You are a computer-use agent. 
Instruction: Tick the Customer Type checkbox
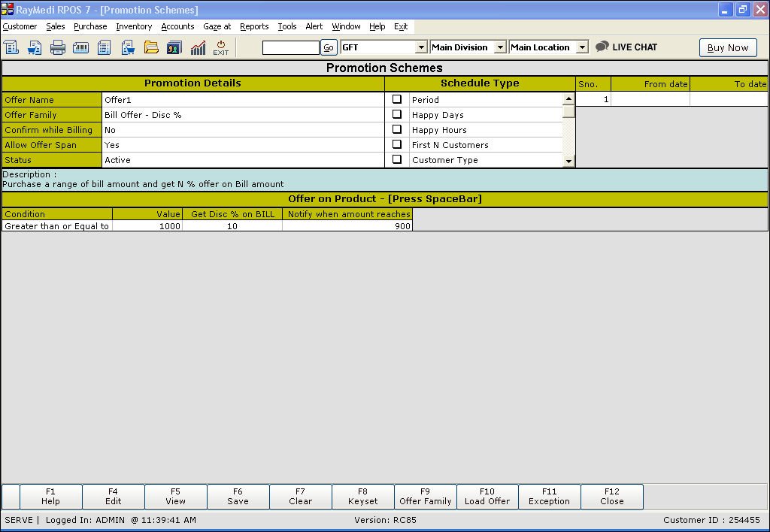point(397,159)
